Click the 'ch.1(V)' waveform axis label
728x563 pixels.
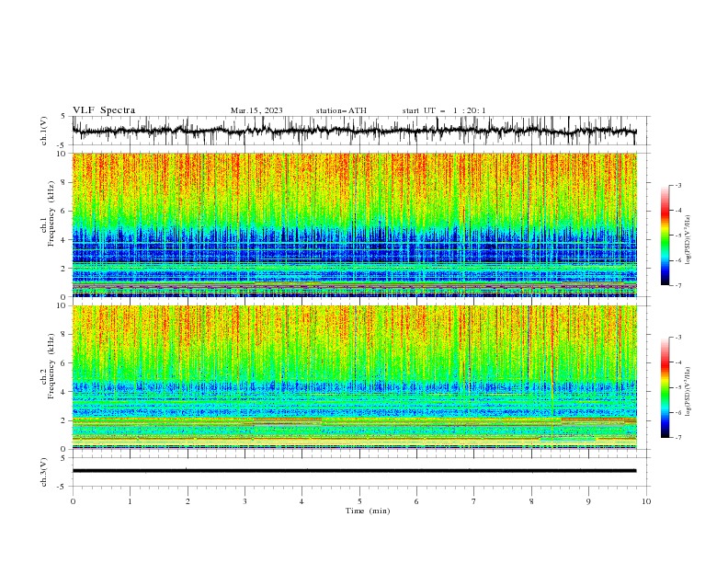[44, 131]
